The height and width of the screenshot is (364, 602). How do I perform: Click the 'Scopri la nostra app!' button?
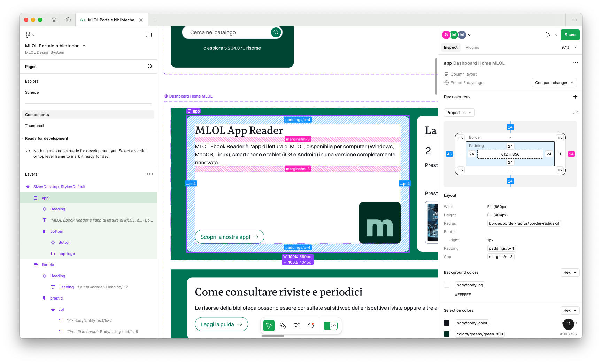click(x=229, y=237)
